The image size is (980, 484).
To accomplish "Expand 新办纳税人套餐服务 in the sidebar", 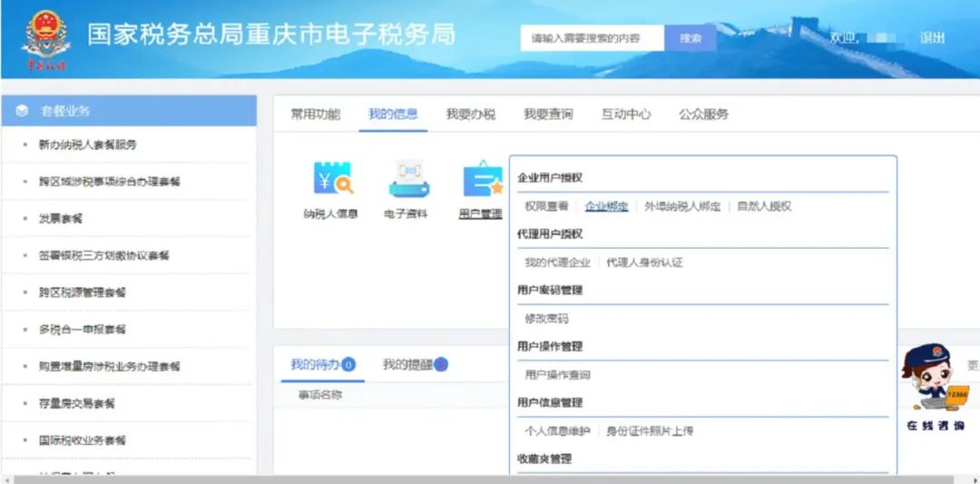I will click(87, 144).
